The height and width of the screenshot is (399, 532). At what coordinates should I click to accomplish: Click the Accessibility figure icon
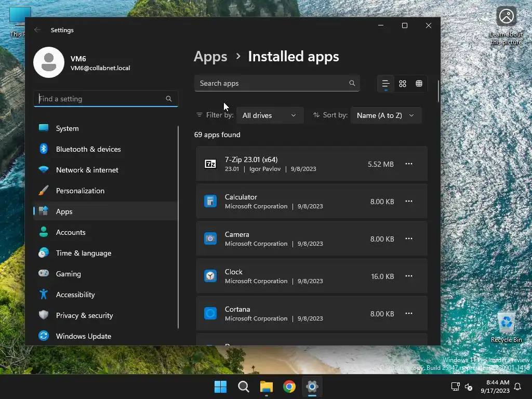[44, 294]
